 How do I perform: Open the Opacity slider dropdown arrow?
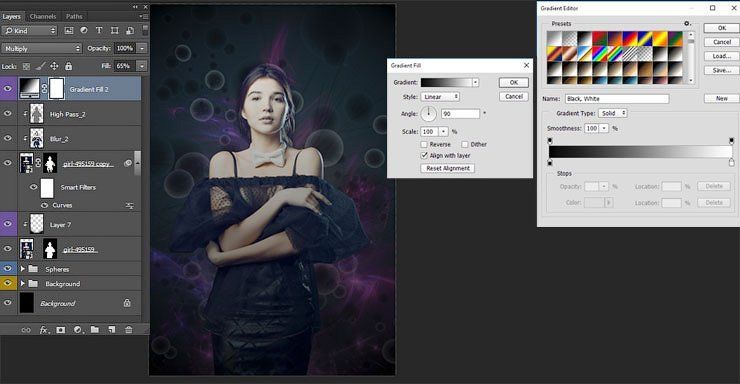(142, 48)
